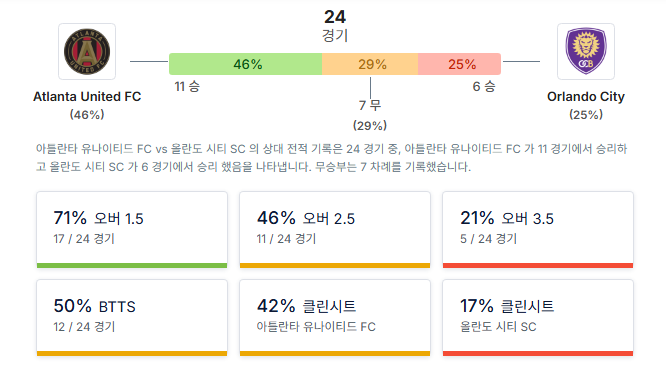Image resolution: width=666 pixels, height=368 pixels.
Task: Open the 21% 오버 3.5 stat card
Action: pyautogui.click(x=538, y=229)
